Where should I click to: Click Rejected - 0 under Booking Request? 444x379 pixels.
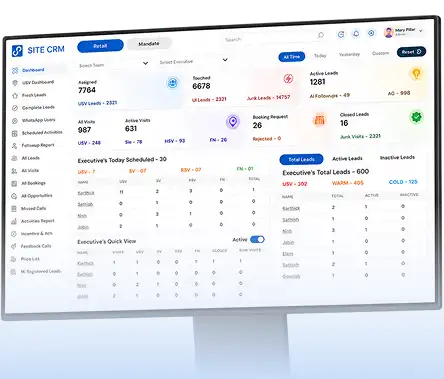click(x=267, y=139)
